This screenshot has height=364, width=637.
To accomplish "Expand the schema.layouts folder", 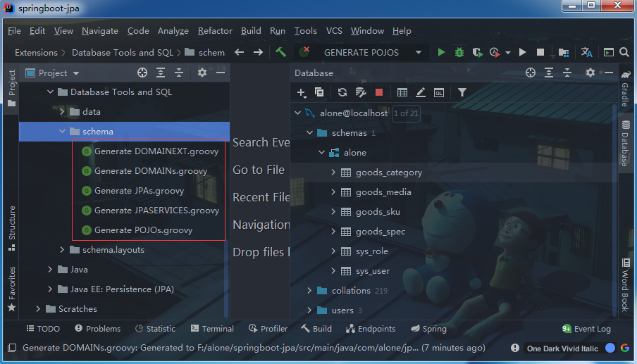I will point(62,249).
